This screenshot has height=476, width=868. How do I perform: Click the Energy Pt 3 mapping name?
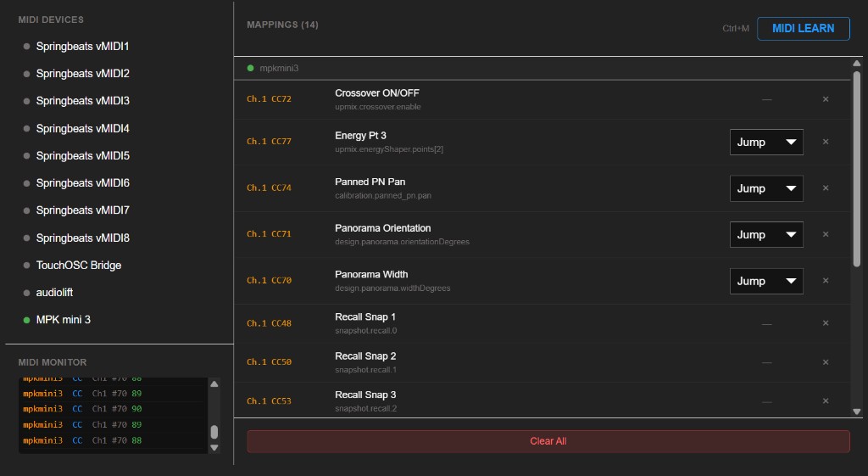360,136
